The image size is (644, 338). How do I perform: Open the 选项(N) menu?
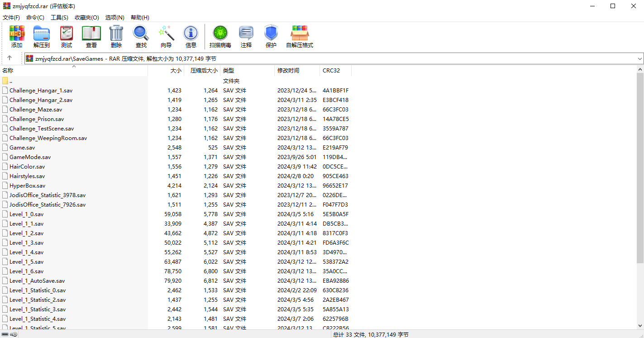point(114,18)
